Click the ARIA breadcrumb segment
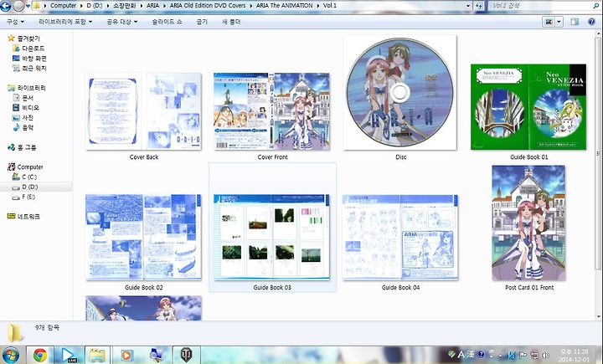The image size is (603, 364). pyautogui.click(x=152, y=6)
